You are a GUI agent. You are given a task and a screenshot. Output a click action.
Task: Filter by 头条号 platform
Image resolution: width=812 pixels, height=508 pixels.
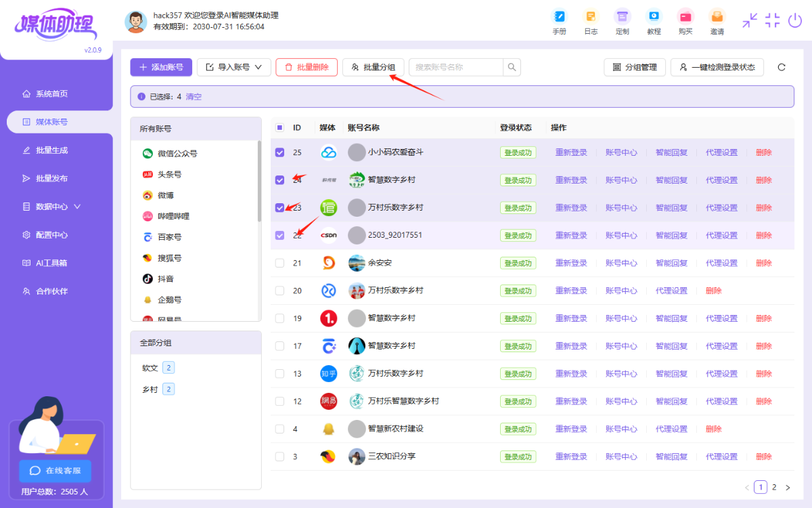click(x=162, y=174)
